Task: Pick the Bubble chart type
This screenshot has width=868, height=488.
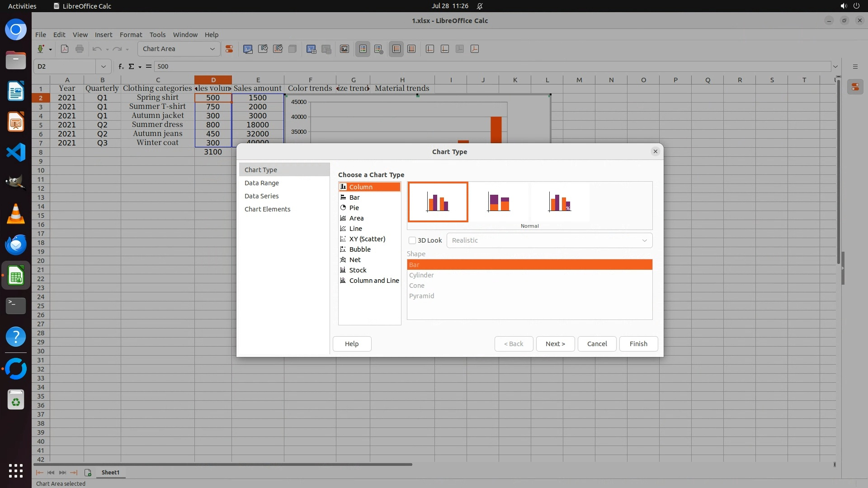Action: tap(360, 249)
